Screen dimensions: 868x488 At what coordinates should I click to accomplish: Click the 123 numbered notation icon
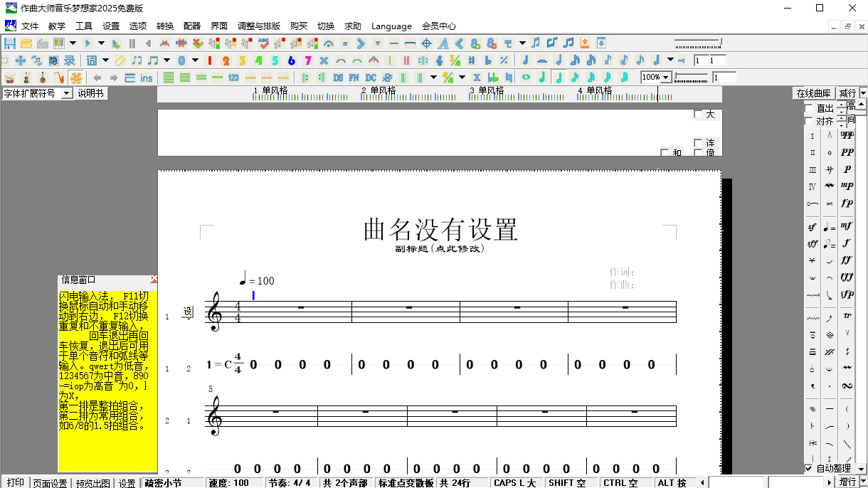(x=233, y=77)
